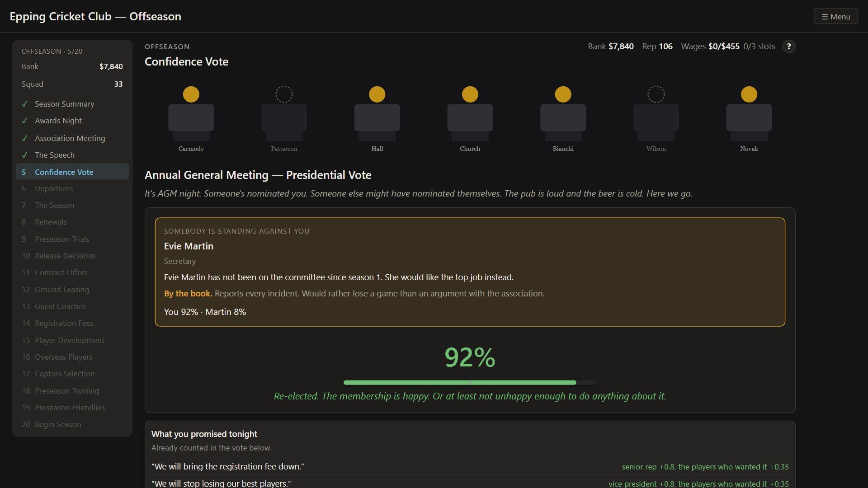This screenshot has width=868, height=488.
Task: Click the 'You 92% · Martin 8%' tally
Action: click(x=205, y=312)
